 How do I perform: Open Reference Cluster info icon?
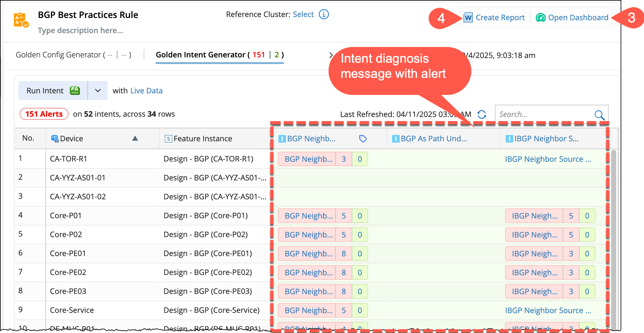pos(324,14)
